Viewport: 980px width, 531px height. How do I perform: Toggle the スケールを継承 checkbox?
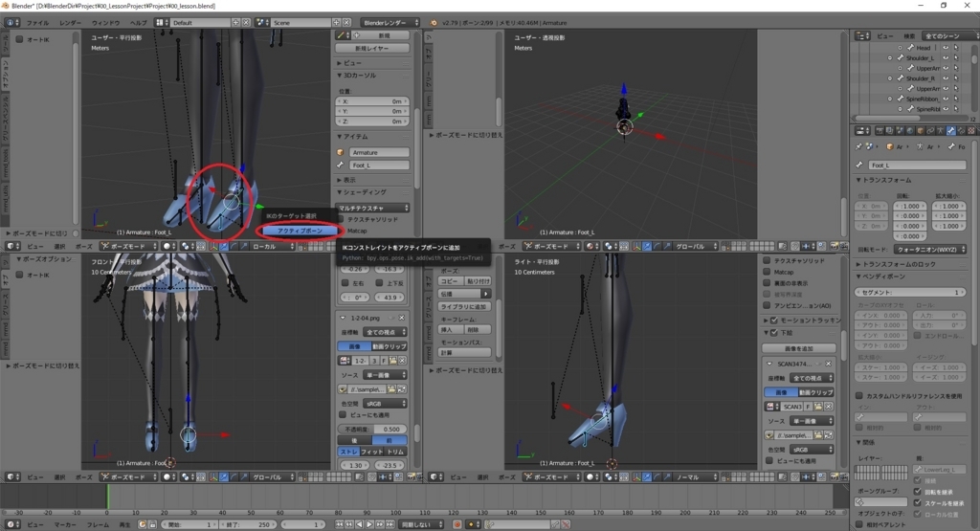tap(918, 503)
